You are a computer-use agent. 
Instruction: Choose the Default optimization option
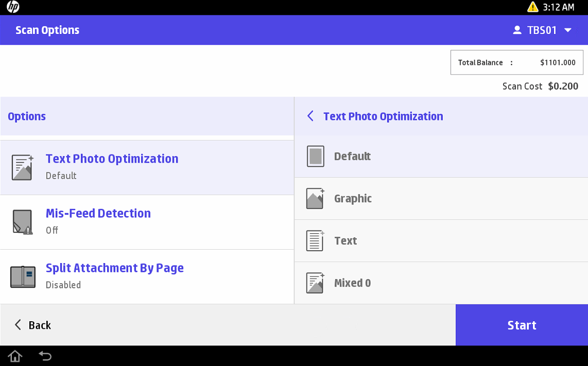point(352,156)
